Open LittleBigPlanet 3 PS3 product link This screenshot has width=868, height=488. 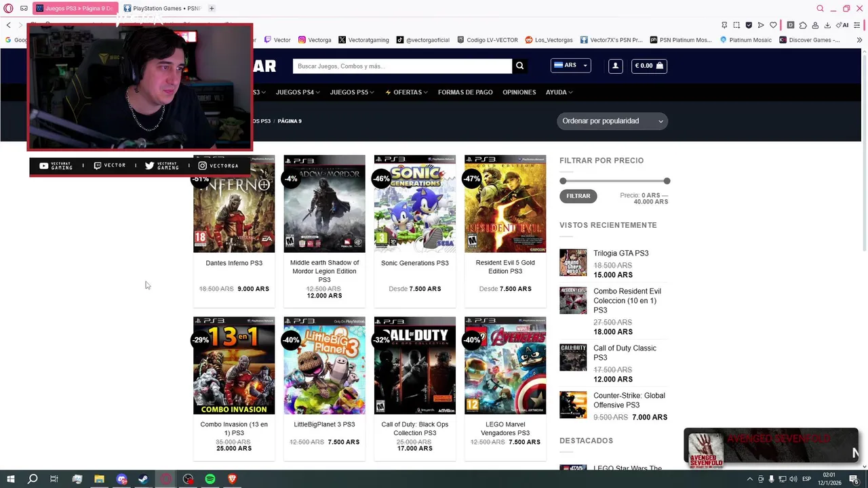(x=324, y=424)
